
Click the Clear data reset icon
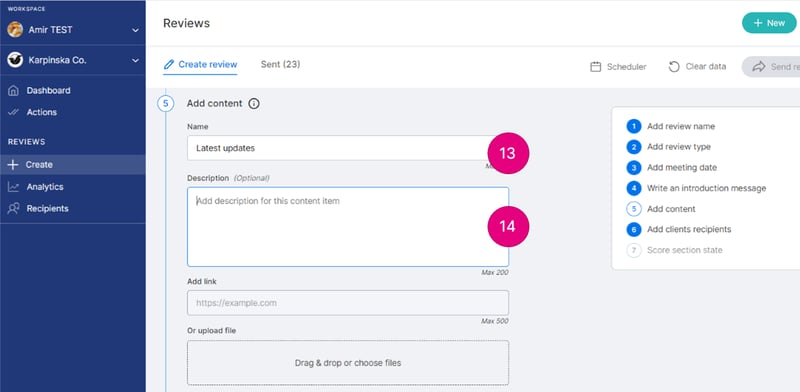tap(674, 66)
